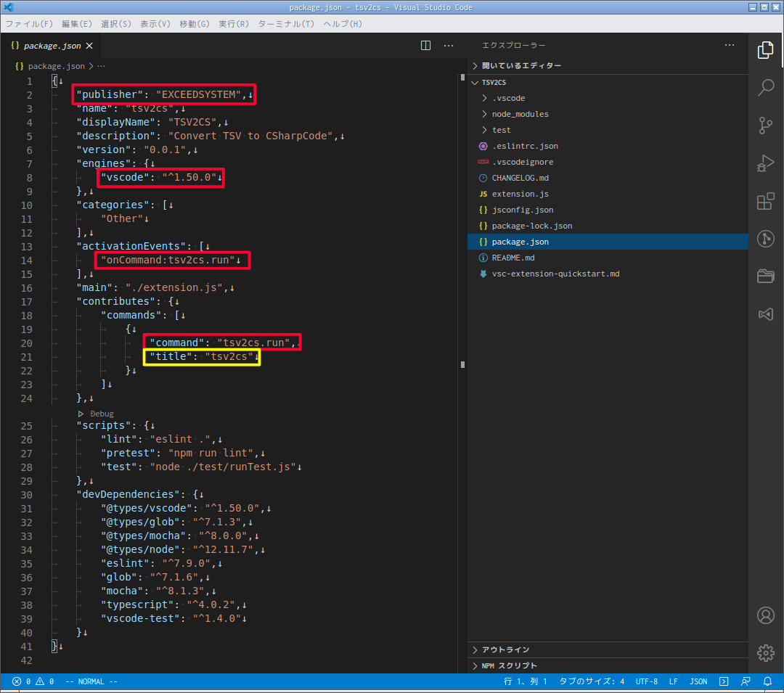Viewport: 784px width, 693px height.
Task: Click the "displayName" line in editor
Action: pyautogui.click(x=152, y=123)
